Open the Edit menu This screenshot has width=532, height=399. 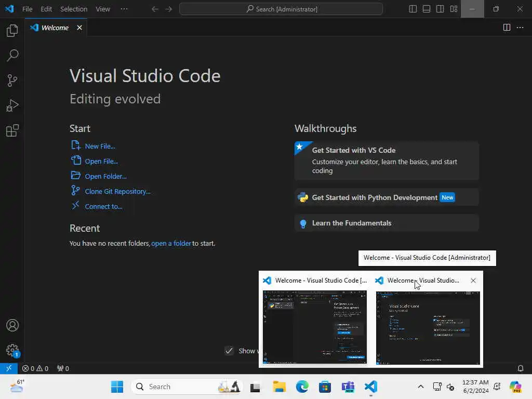click(46, 9)
